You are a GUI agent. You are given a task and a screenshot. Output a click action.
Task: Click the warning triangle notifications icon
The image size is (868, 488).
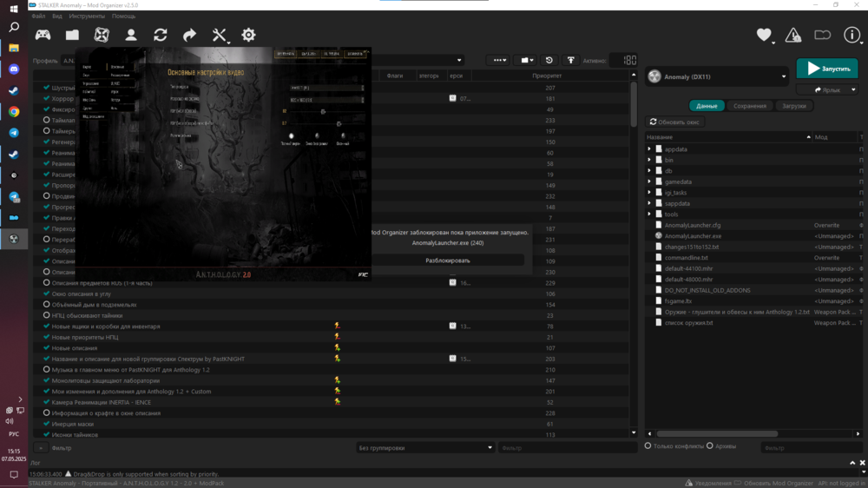coord(793,35)
